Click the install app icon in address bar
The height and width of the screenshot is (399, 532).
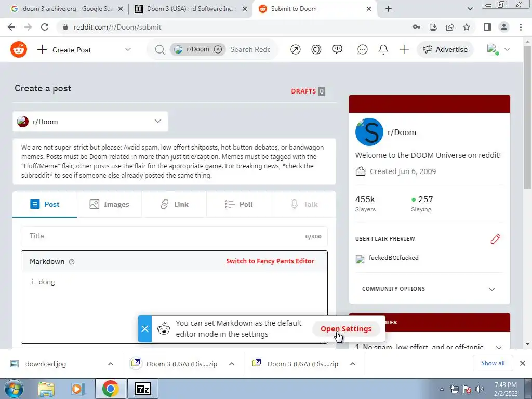[x=433, y=27]
